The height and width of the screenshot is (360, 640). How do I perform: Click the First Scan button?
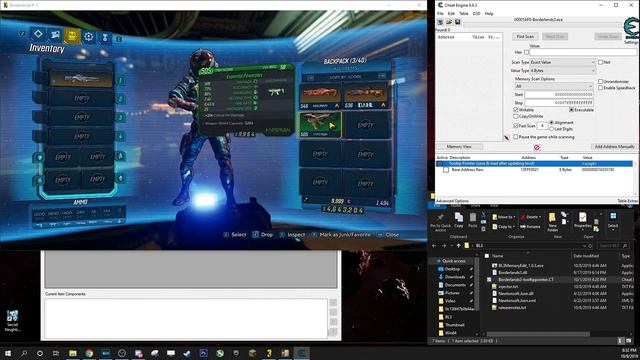(525, 37)
